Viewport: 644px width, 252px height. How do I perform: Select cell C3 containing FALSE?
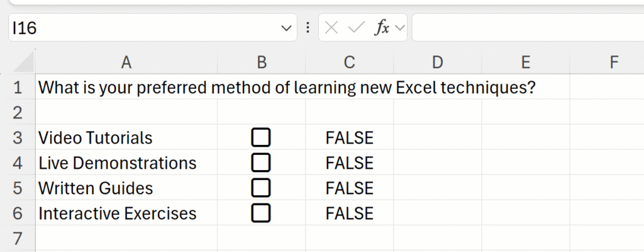[x=350, y=137]
